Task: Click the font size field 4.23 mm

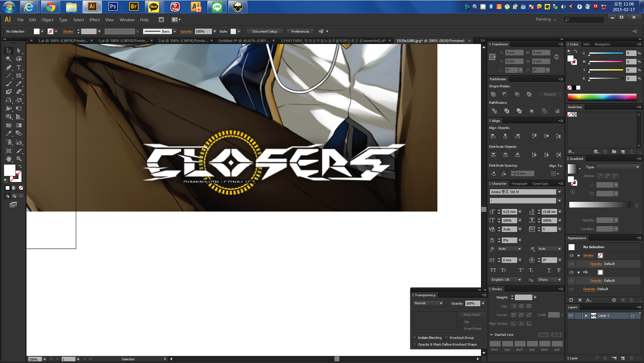Action: pos(509,212)
